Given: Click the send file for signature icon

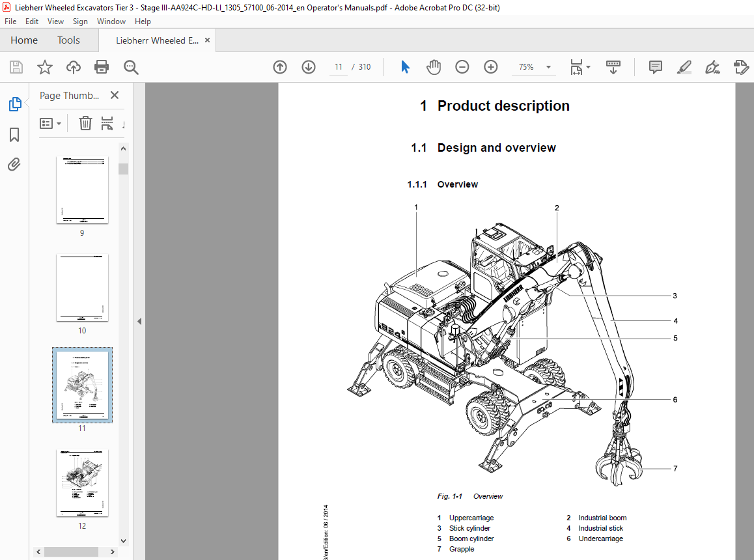Looking at the screenshot, I should coord(741,67).
